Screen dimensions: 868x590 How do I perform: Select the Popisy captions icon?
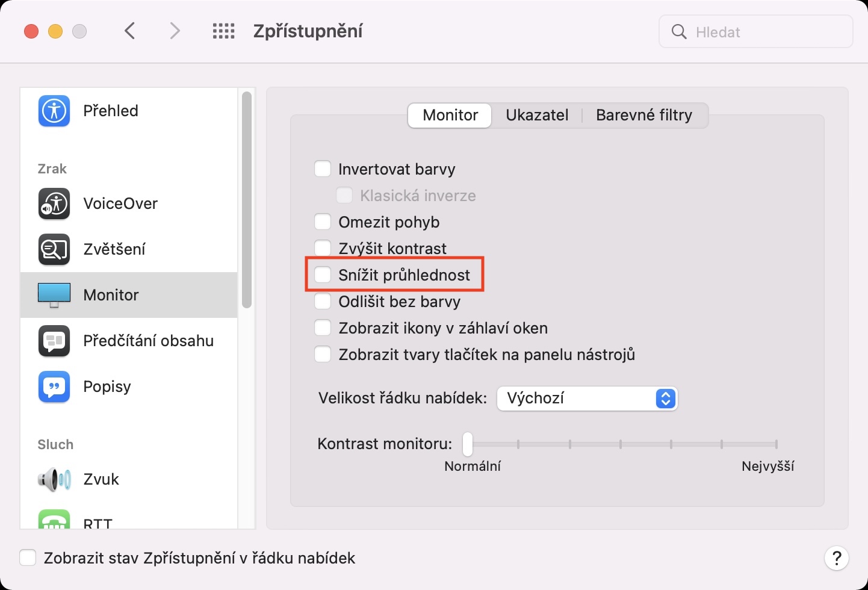tap(54, 387)
